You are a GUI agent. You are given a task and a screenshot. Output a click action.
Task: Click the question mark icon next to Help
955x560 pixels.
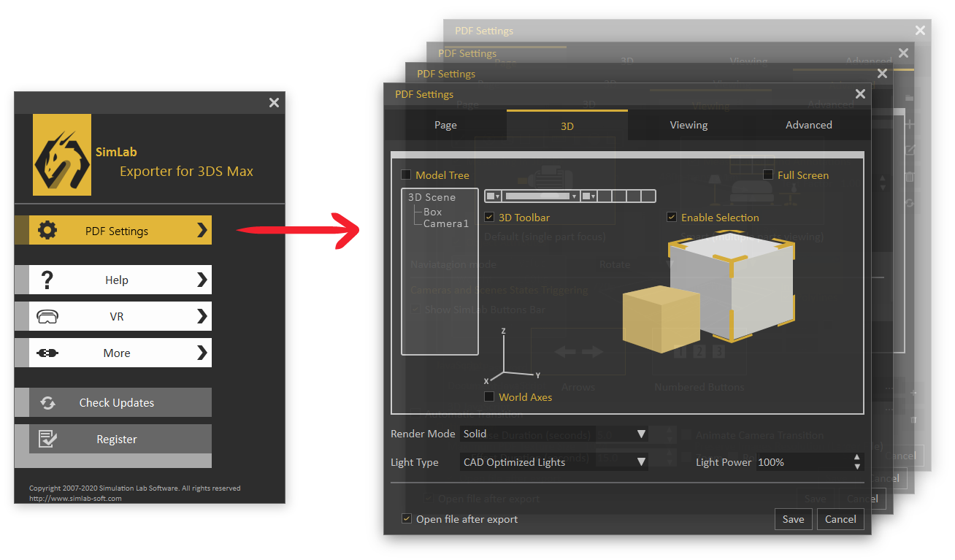(48, 280)
